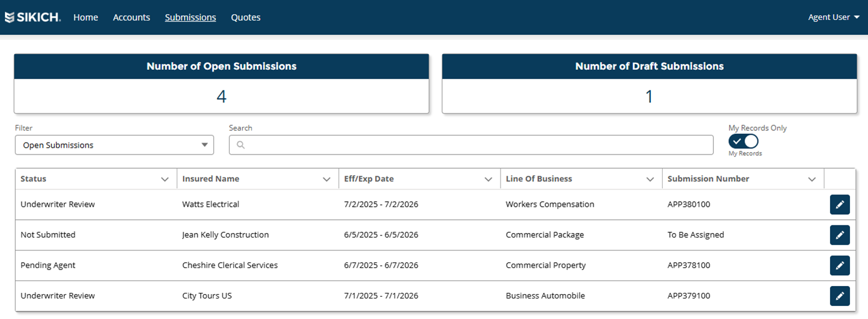868x319 pixels.
Task: Select the Submissions nav link
Action: pos(190,17)
